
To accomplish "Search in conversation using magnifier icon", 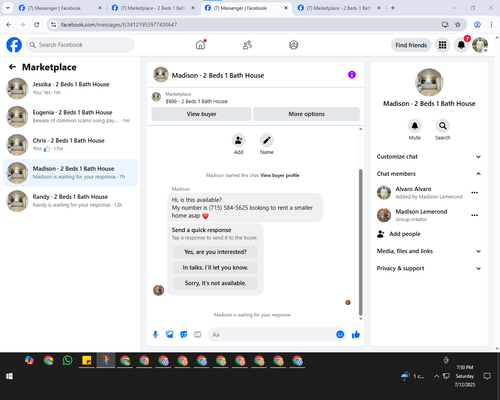I will (x=443, y=126).
